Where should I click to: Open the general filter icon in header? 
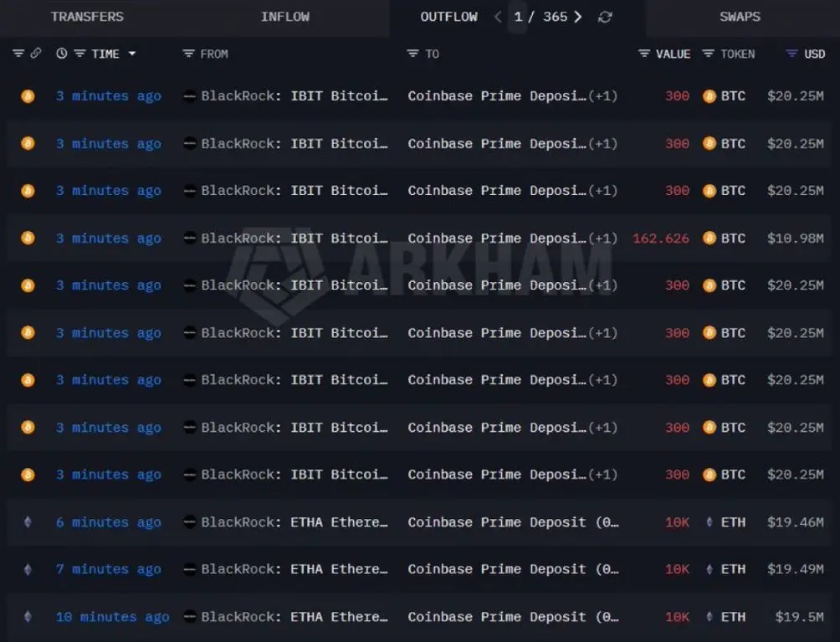click(x=18, y=54)
